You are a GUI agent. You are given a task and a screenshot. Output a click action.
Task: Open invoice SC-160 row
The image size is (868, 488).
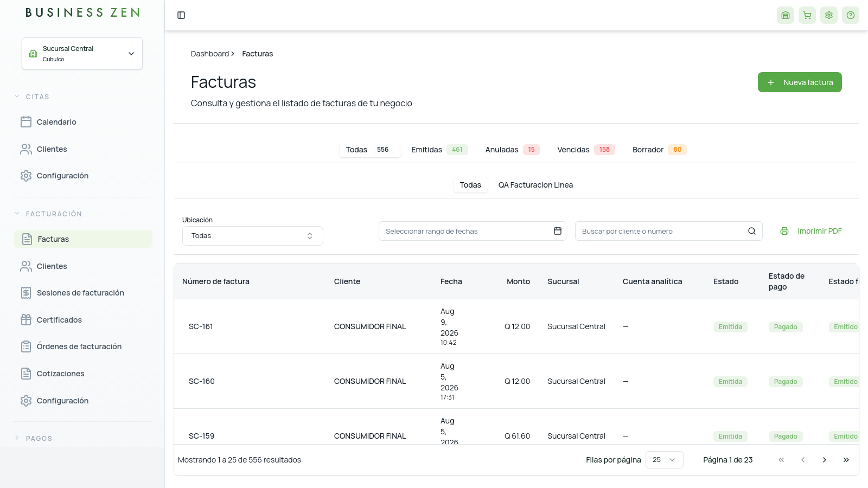pyautogui.click(x=516, y=381)
